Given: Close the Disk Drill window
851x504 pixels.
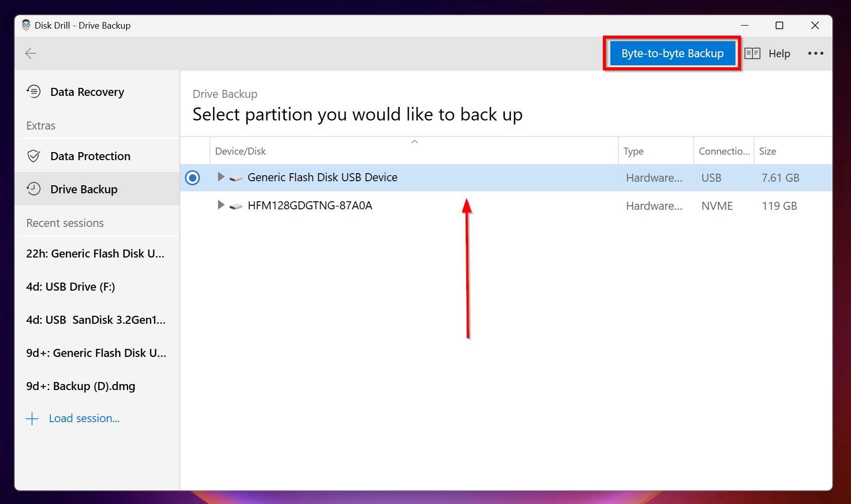Looking at the screenshot, I should pyautogui.click(x=815, y=25).
